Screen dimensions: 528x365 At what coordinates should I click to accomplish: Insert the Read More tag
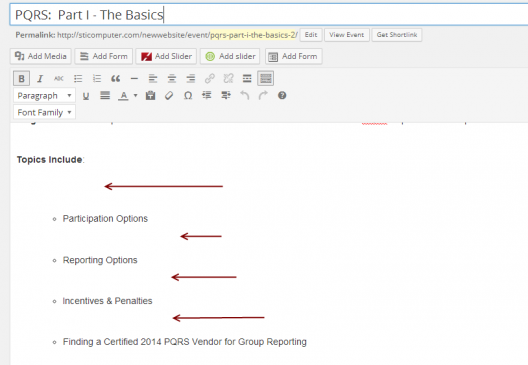(247, 78)
